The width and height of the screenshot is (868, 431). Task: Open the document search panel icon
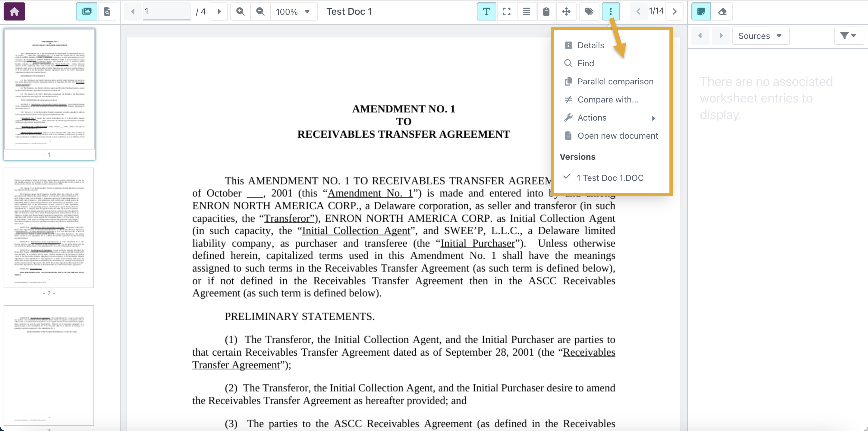tap(107, 11)
